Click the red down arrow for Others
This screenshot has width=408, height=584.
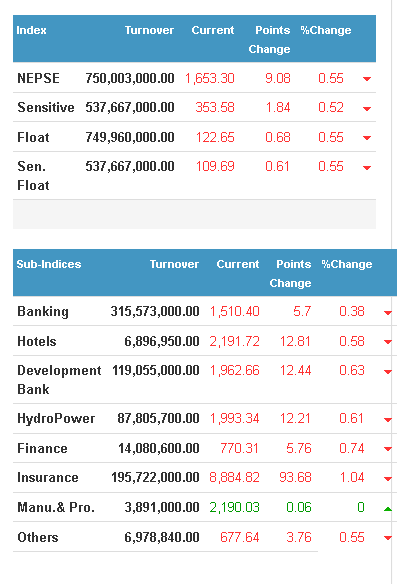click(388, 538)
